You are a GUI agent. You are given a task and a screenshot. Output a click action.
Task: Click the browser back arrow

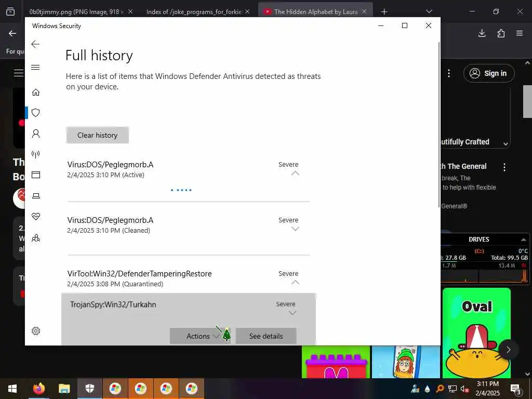coord(12,33)
